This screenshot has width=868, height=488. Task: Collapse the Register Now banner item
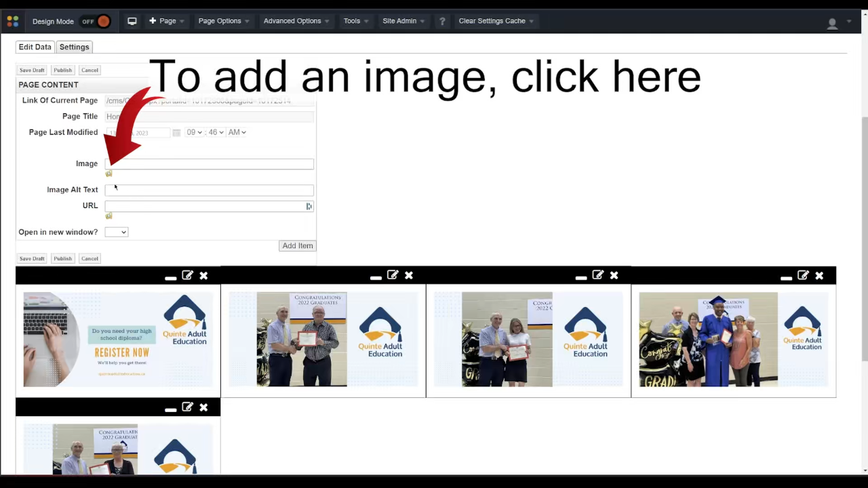[x=171, y=277]
